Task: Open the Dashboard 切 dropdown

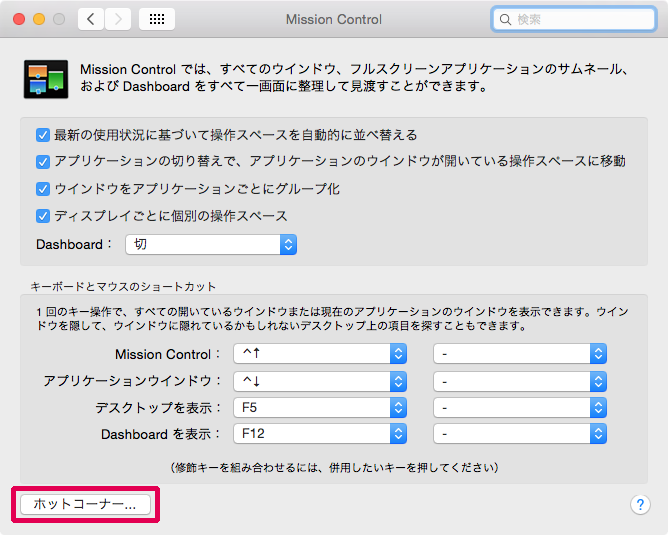Action: coord(211,244)
